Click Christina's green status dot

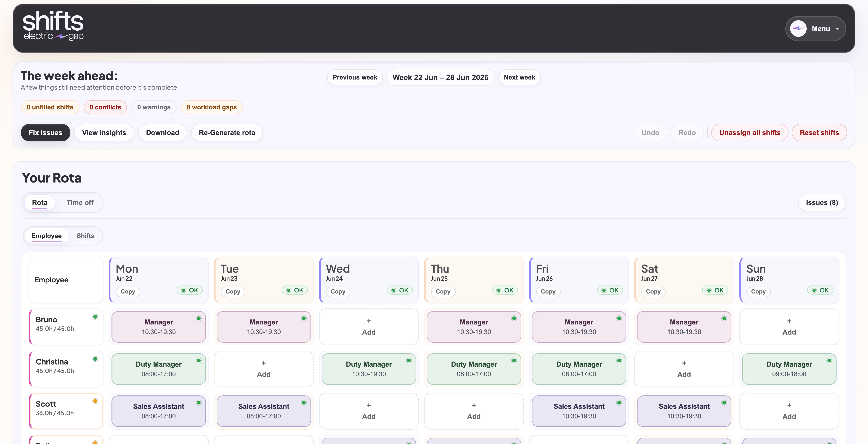click(x=95, y=359)
